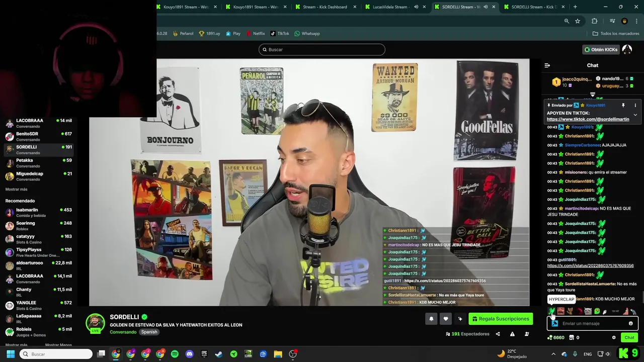Image resolution: width=644 pixels, height=362 pixels.
Task: Select the HYPERCLAP green emote
Action: click(x=552, y=311)
